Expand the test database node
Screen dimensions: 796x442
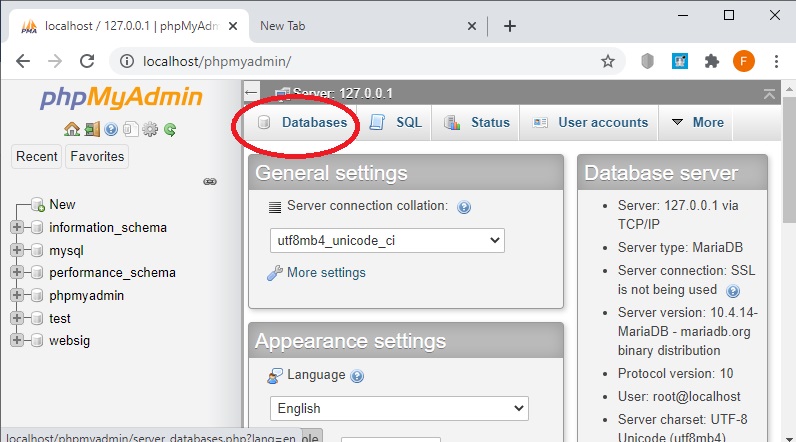click(17, 318)
